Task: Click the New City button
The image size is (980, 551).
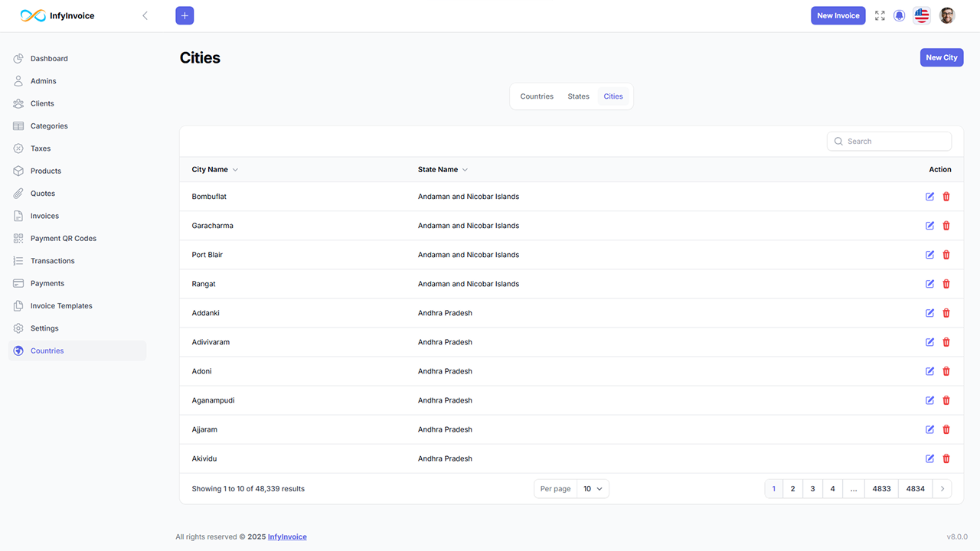Action: click(x=941, y=57)
